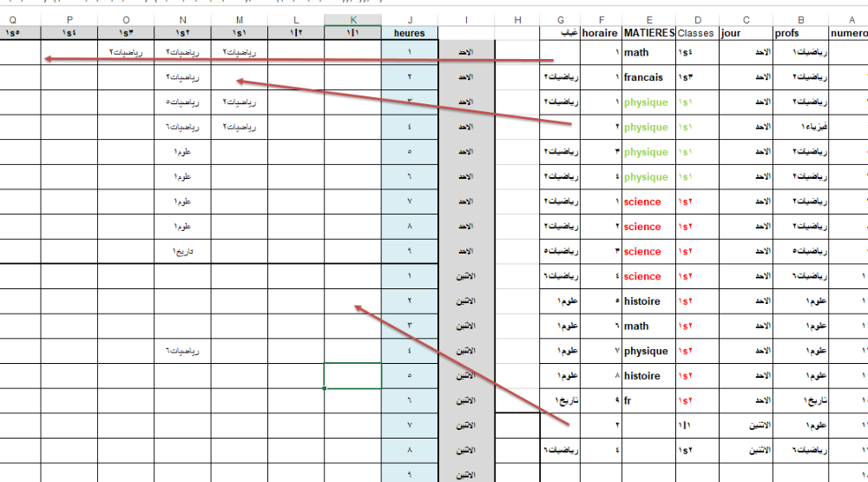Image resolution: width=868 pixels, height=482 pixels.
Task: Click the '1|1' header cell in column K
Action: click(352, 33)
